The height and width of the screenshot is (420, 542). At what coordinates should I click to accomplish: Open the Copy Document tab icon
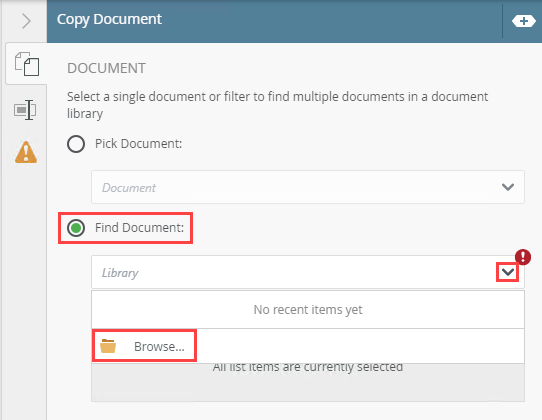[x=27, y=64]
